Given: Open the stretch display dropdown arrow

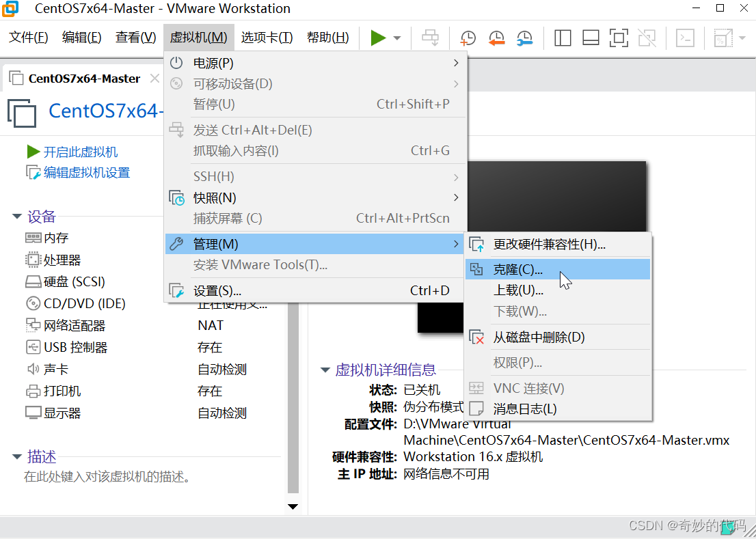Looking at the screenshot, I should tap(742, 38).
